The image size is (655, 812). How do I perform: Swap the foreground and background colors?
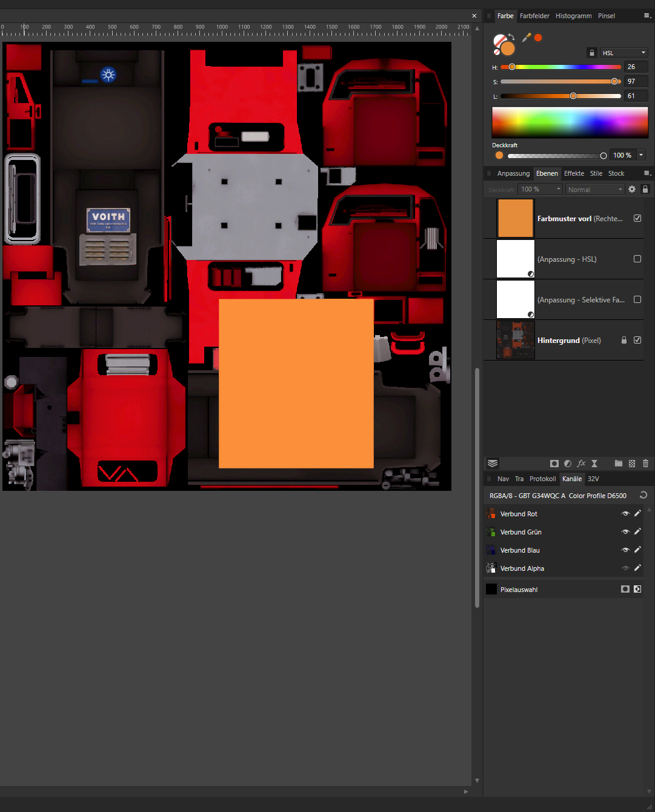[511, 37]
